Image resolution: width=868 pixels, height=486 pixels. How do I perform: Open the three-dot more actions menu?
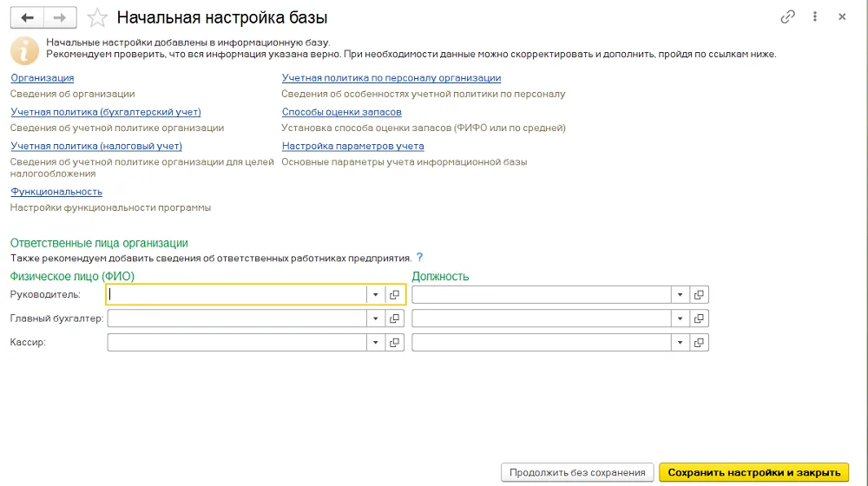click(x=815, y=16)
